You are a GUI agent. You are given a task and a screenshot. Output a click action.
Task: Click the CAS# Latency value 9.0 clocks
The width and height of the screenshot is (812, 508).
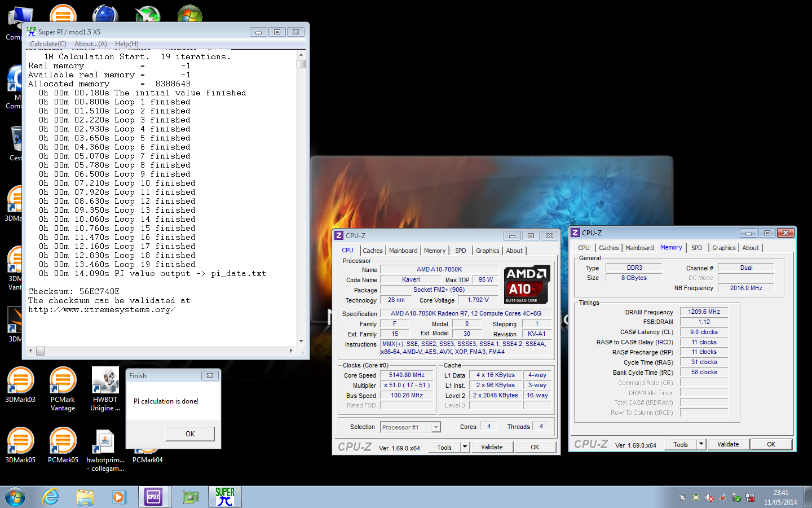(x=704, y=332)
